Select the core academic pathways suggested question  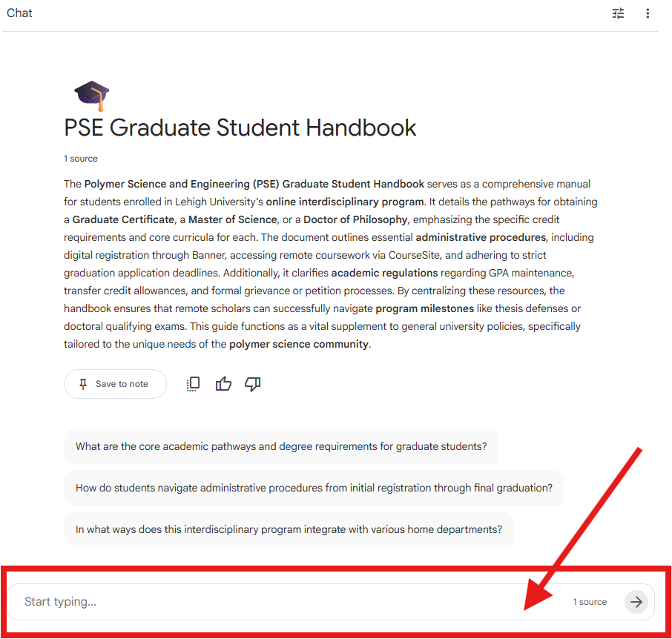(x=281, y=446)
